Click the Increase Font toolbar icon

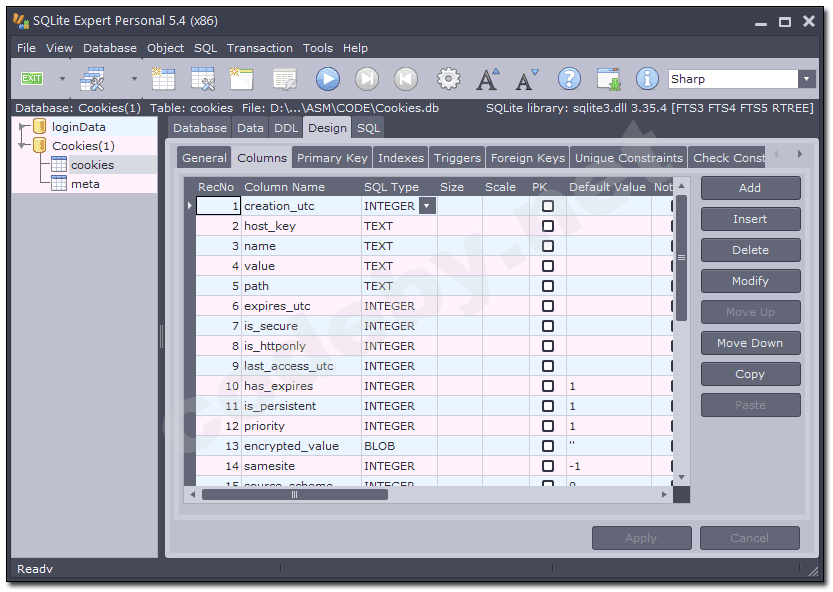point(486,78)
